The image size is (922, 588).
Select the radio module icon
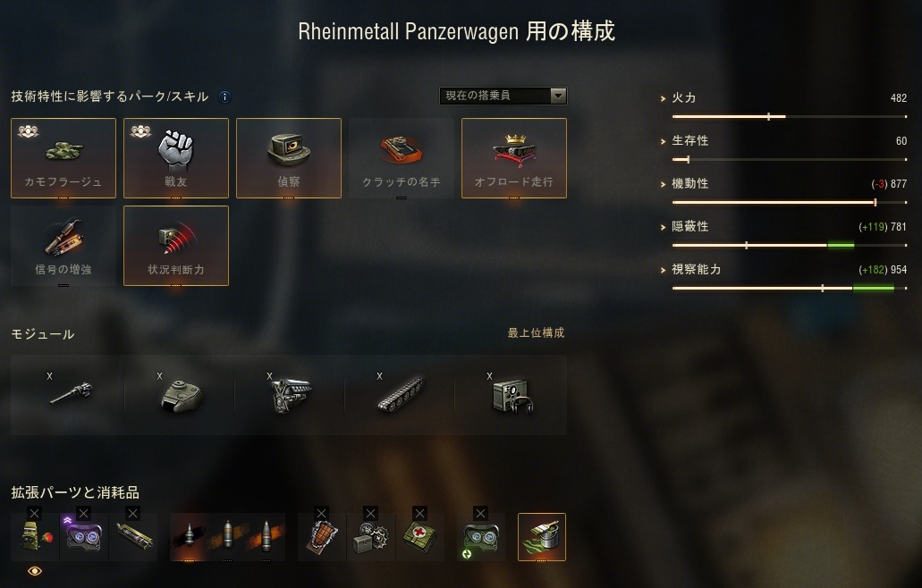click(511, 394)
